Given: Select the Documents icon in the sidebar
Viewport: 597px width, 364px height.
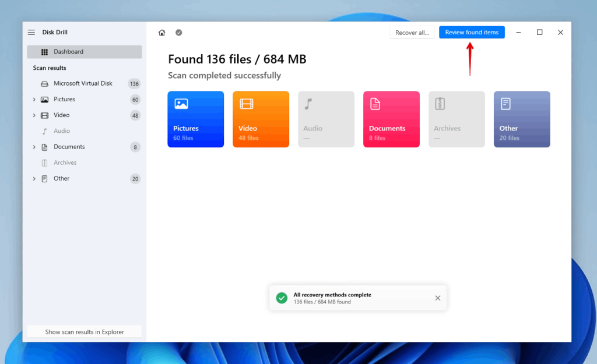Looking at the screenshot, I should pos(44,147).
